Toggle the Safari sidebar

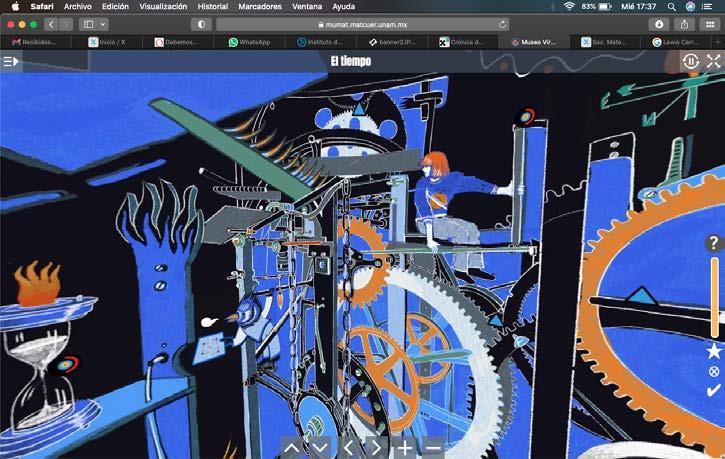(x=89, y=24)
